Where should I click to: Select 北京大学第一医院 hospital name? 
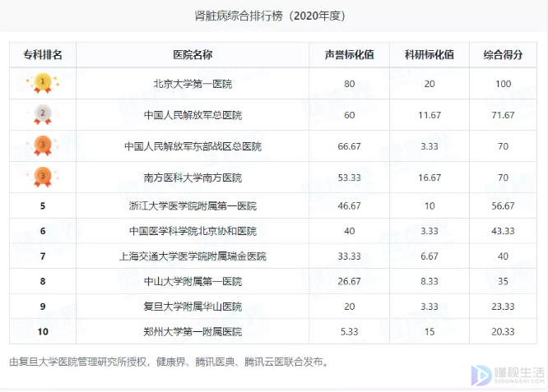pyautogui.click(x=193, y=84)
